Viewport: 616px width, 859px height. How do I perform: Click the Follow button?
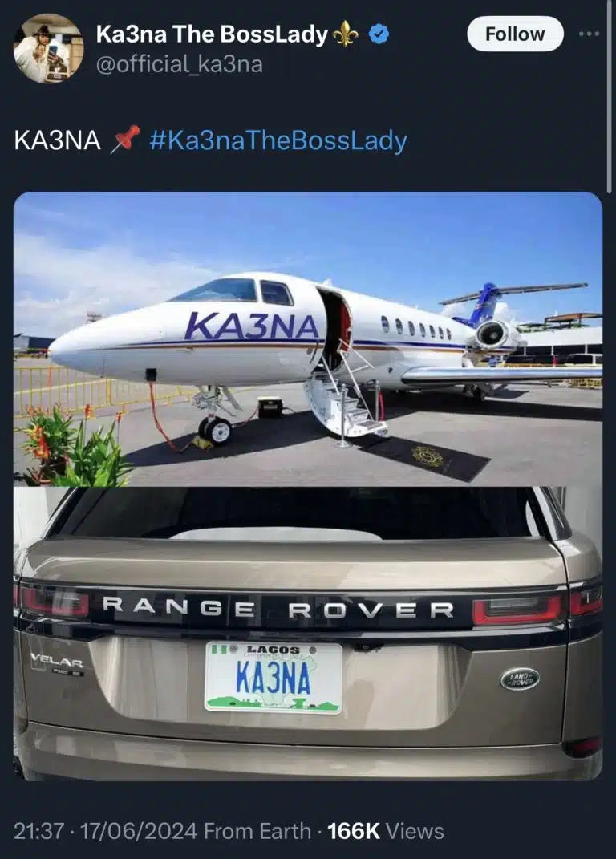tap(515, 34)
